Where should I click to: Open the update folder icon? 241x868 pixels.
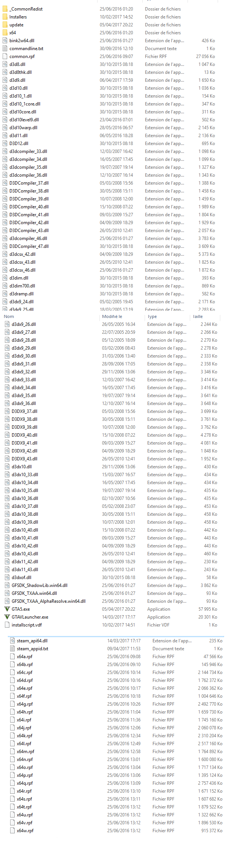[5, 24]
